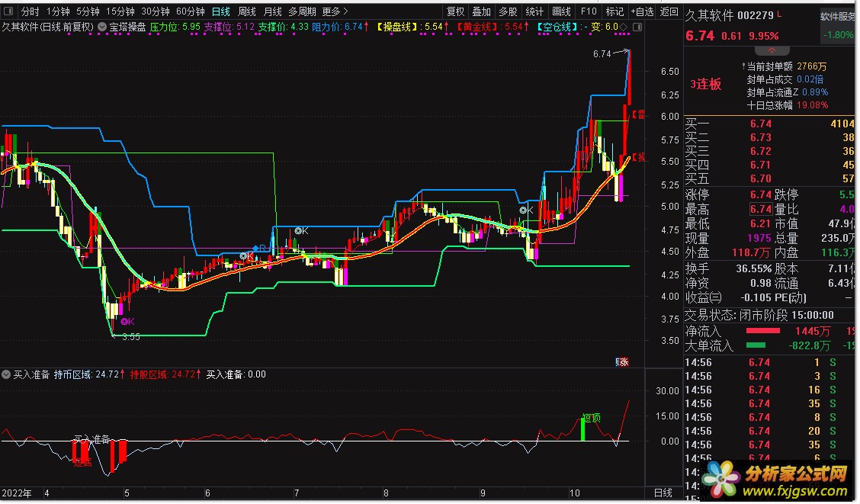Click the 交易状态 闭市阶段 status line
The height and width of the screenshot is (504, 860).
[759, 316]
